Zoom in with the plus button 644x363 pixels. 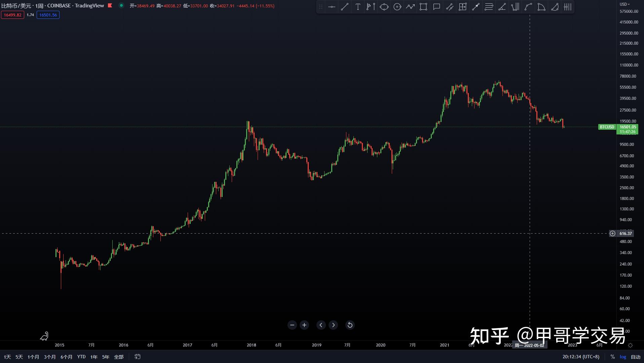pos(304,325)
